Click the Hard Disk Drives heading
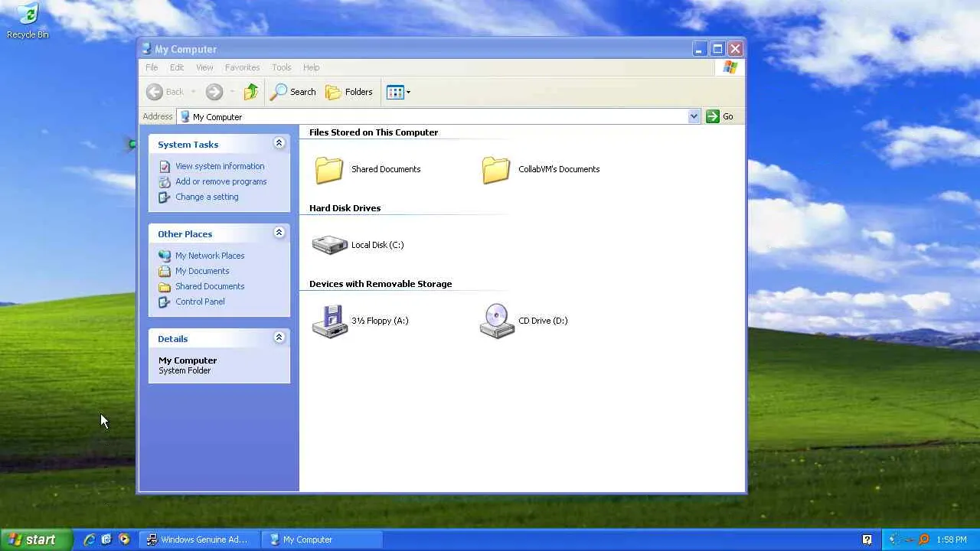Screen dimensions: 980x551 tap(345, 208)
